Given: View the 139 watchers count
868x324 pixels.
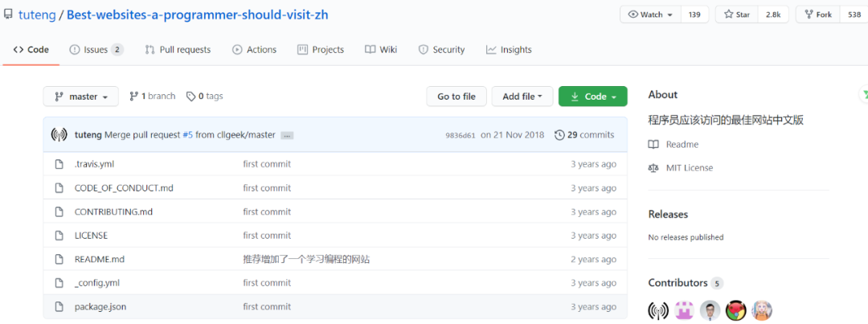Looking at the screenshot, I should 694,15.
